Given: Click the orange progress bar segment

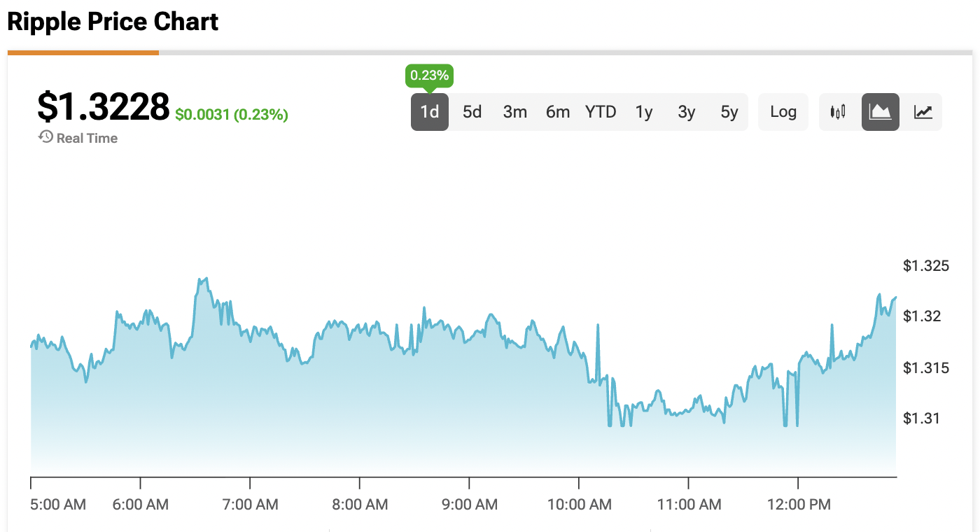Looking at the screenshot, I should pyautogui.click(x=83, y=52).
